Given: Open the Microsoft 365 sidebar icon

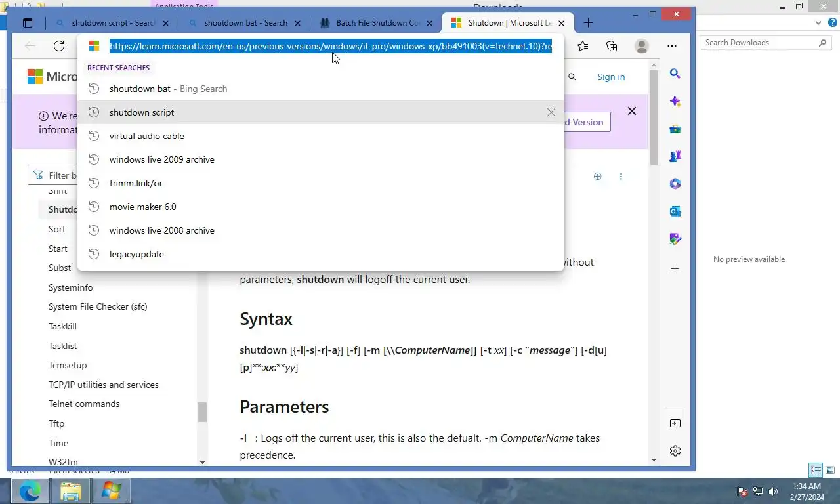Looking at the screenshot, I should 675,184.
